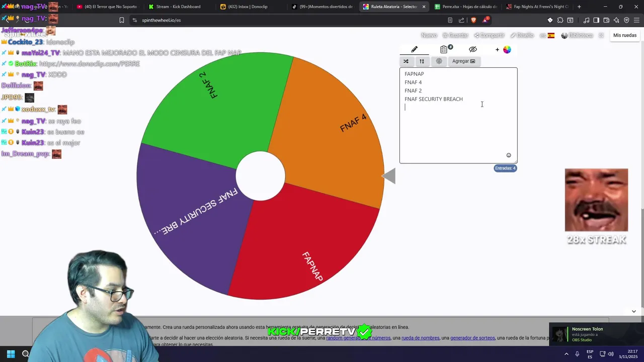Spin the wheel by clicking its center
The height and width of the screenshot is (362, 644).
point(261,176)
